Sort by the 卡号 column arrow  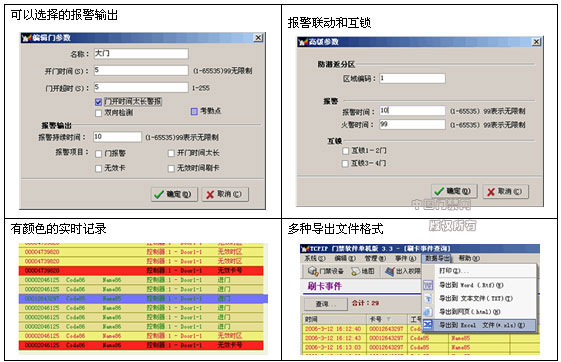coord(389,319)
